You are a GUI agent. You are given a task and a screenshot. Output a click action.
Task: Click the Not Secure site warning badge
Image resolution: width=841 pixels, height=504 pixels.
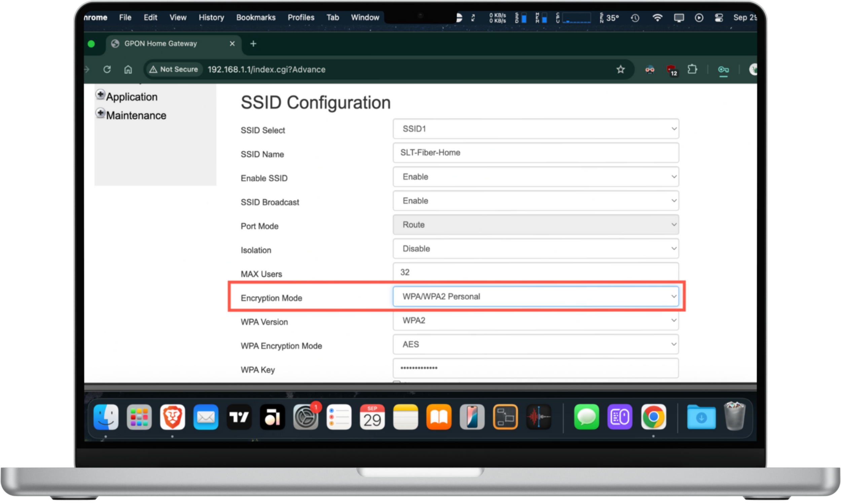coord(174,69)
